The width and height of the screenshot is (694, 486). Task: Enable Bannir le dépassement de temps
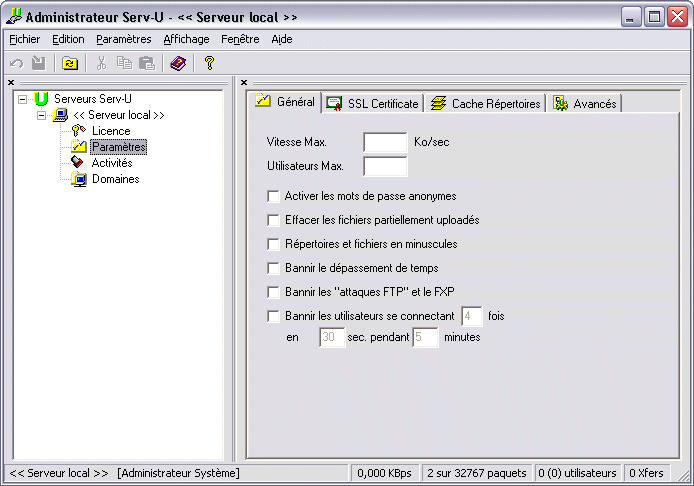click(x=273, y=268)
